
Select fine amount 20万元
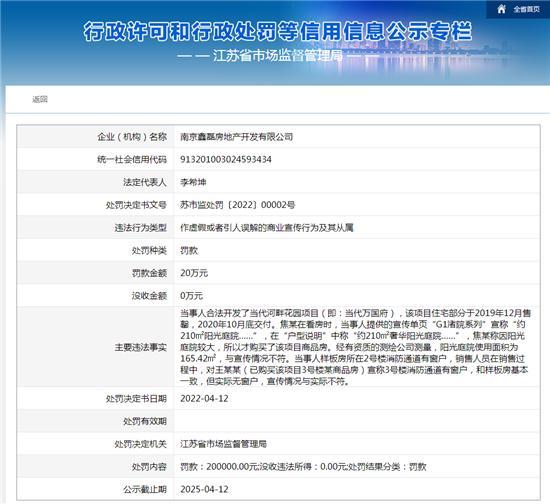(194, 273)
